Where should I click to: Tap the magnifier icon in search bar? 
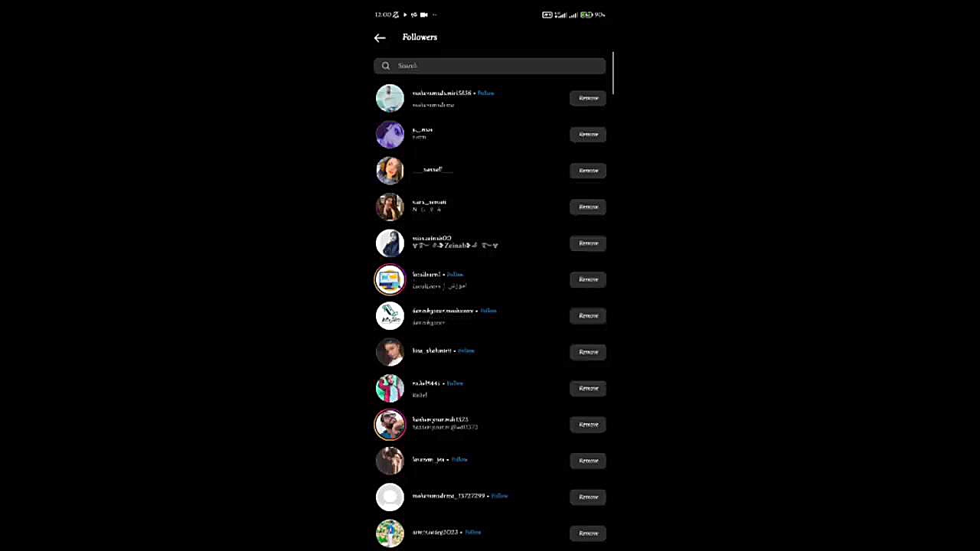(386, 66)
